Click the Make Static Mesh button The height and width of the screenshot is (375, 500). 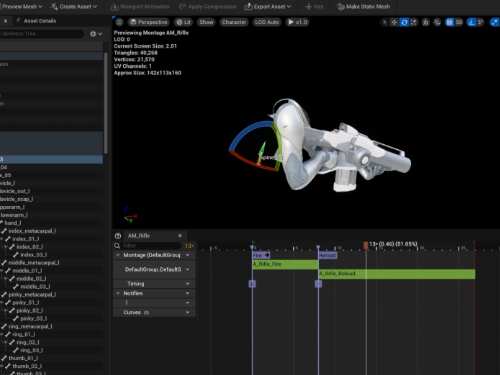pyautogui.click(x=363, y=6)
